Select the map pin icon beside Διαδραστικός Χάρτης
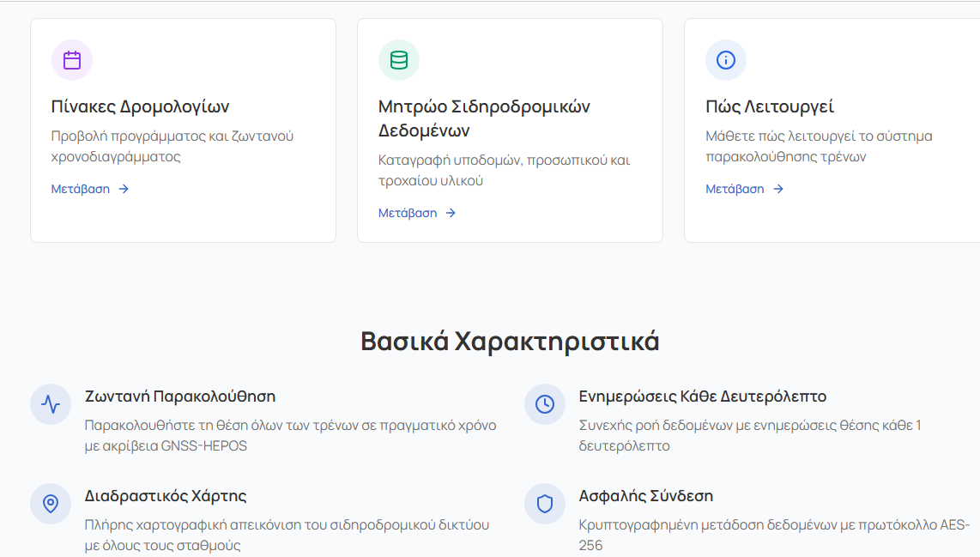The width and height of the screenshot is (980, 557). 51,504
